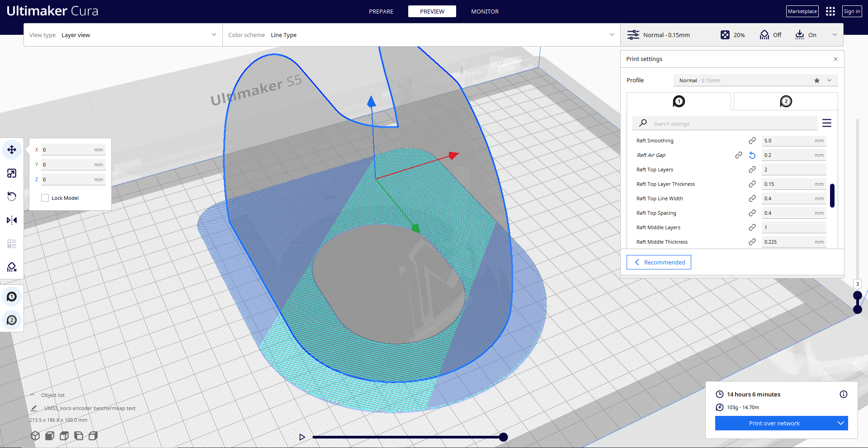Edit the object name pencil icon
Screen dimensions: 868x448
click(x=34, y=408)
